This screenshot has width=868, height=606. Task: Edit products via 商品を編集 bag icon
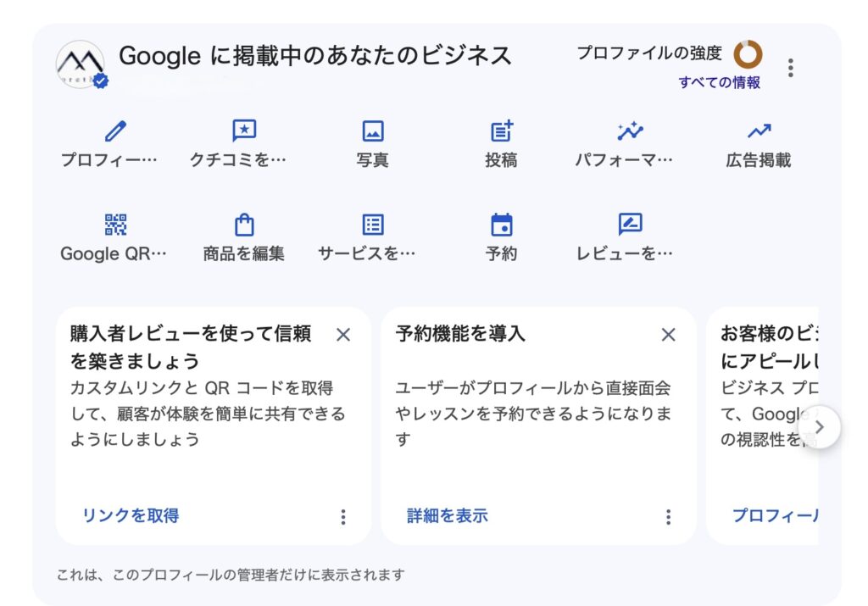click(244, 225)
